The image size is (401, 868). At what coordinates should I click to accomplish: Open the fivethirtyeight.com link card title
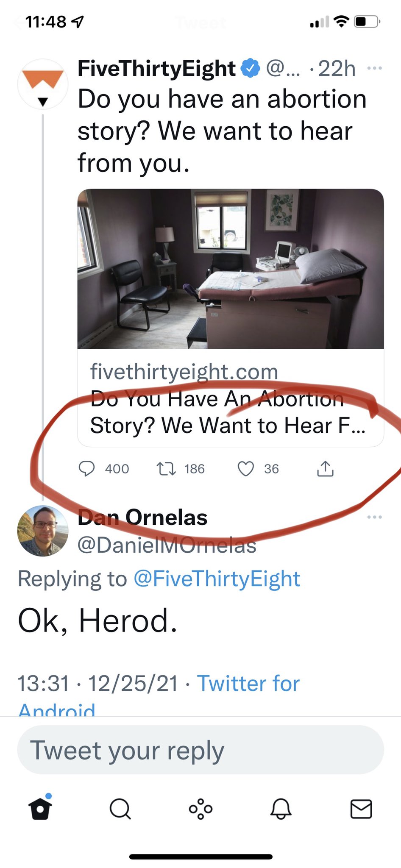pos(227,412)
